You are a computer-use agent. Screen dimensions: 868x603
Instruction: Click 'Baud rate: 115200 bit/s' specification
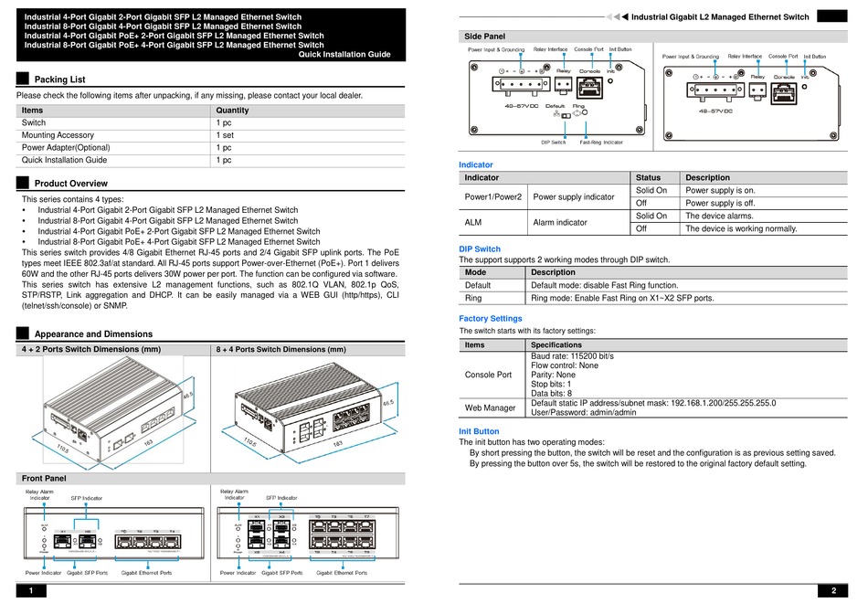[x=572, y=356]
